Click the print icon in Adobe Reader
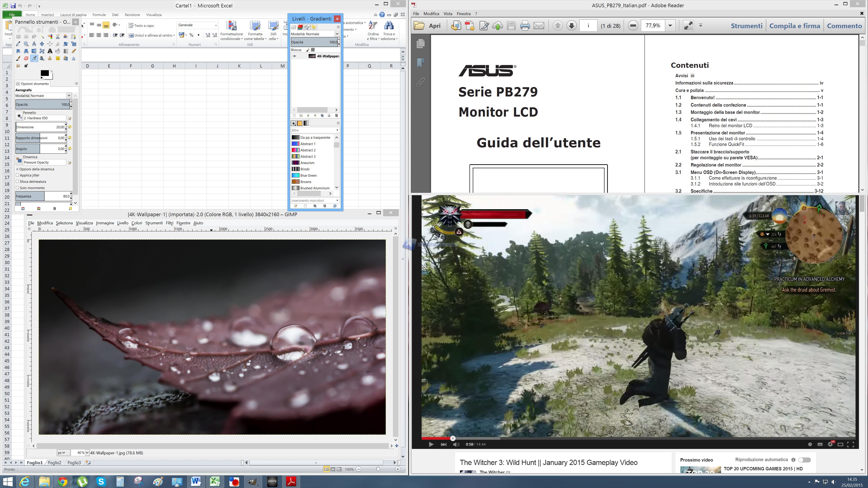The height and width of the screenshot is (488, 868). click(x=525, y=26)
